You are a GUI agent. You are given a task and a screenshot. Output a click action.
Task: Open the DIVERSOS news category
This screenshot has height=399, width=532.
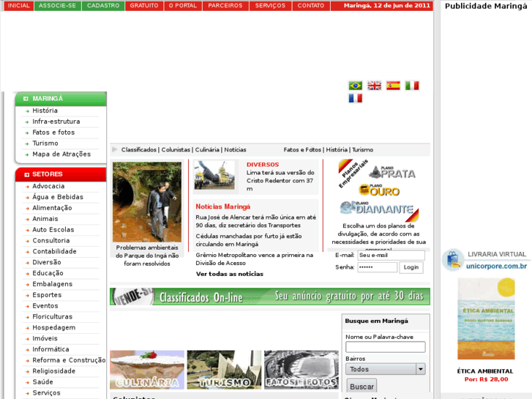click(x=263, y=164)
